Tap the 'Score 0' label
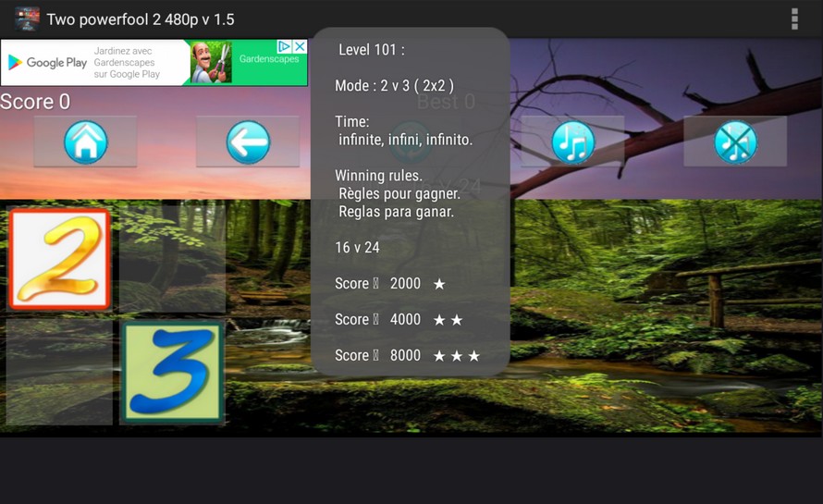 click(x=35, y=102)
